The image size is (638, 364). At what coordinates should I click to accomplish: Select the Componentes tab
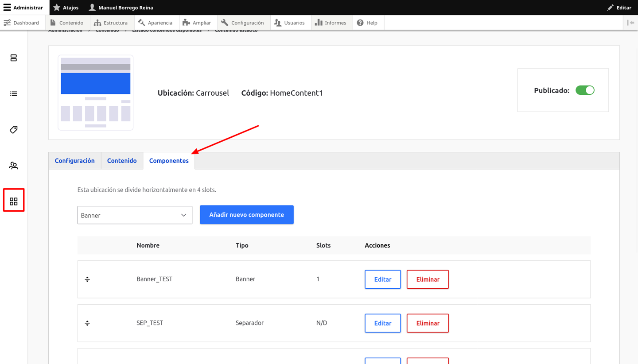click(169, 161)
